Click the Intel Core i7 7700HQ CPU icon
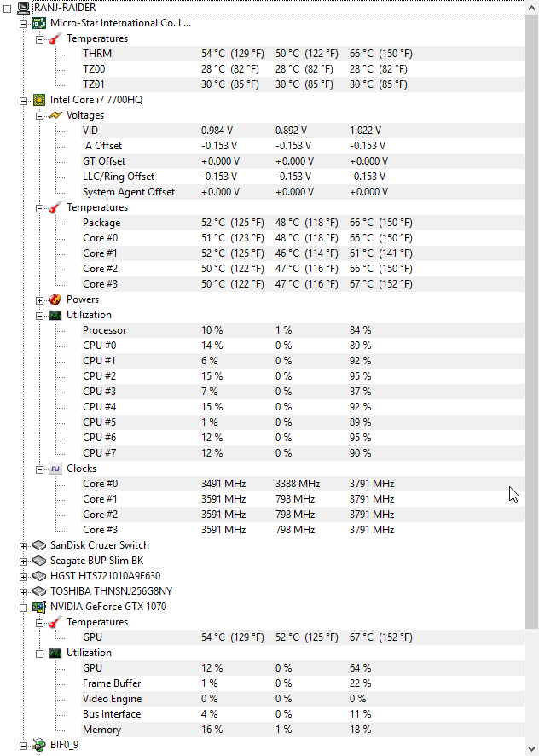Screen dimensions: 539x756 point(39,100)
